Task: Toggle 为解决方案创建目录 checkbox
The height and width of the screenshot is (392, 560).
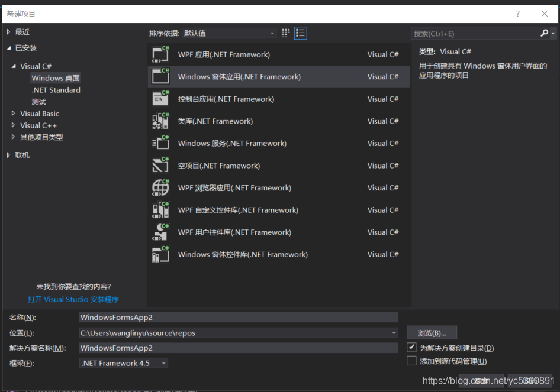Action: [411, 347]
